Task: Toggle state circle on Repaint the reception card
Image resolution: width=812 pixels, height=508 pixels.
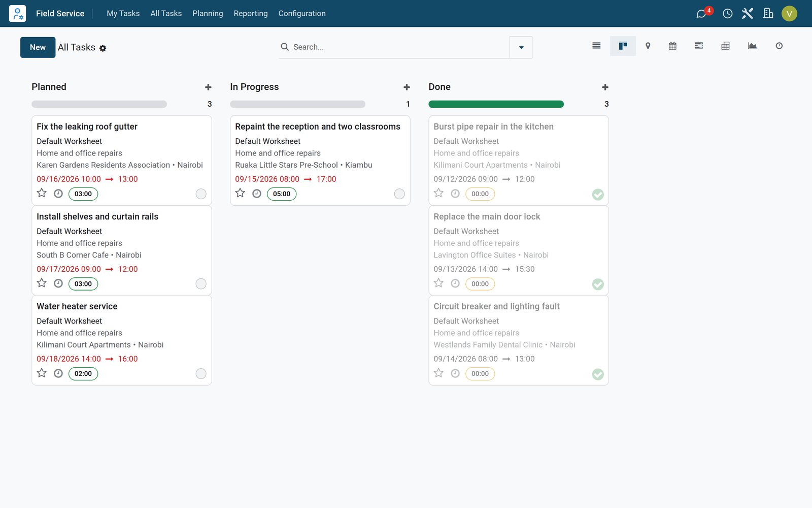Action: (399, 194)
